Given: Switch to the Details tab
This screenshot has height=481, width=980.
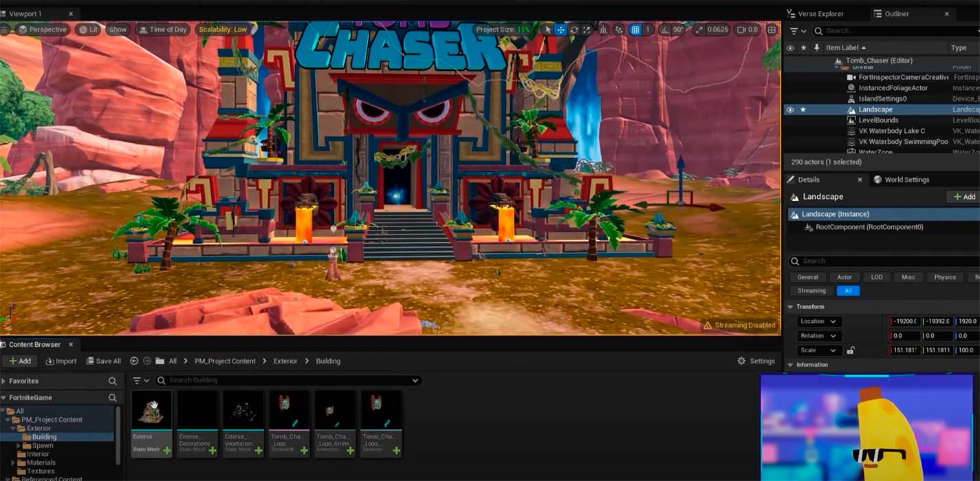Looking at the screenshot, I should [808, 180].
